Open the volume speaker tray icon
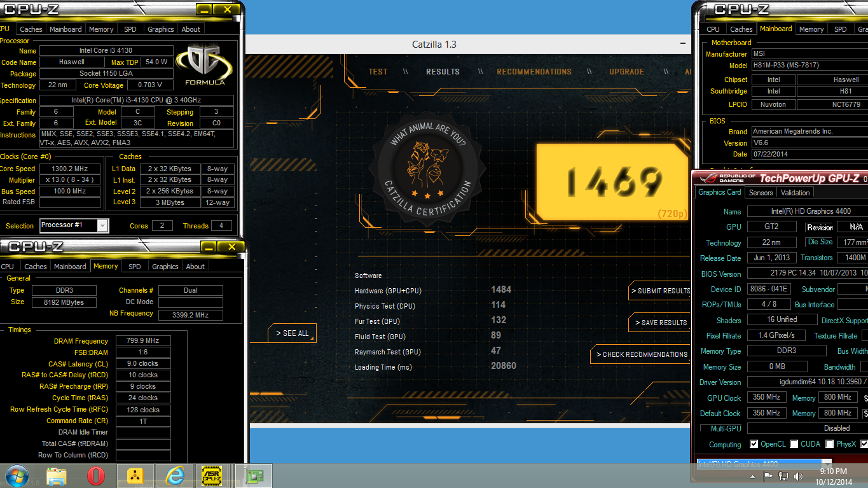Viewport: 868px width, 488px height. tap(798, 476)
